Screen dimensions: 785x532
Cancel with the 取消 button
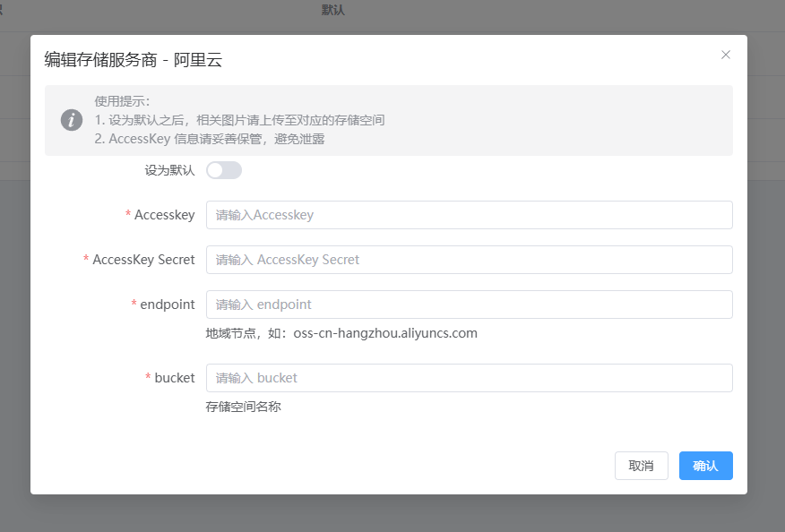coord(642,466)
